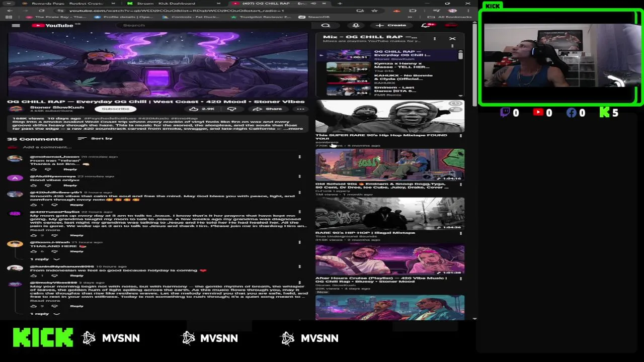Start voice search with microphone icon
The width and height of the screenshot is (644, 362).
pyautogui.click(x=356, y=25)
